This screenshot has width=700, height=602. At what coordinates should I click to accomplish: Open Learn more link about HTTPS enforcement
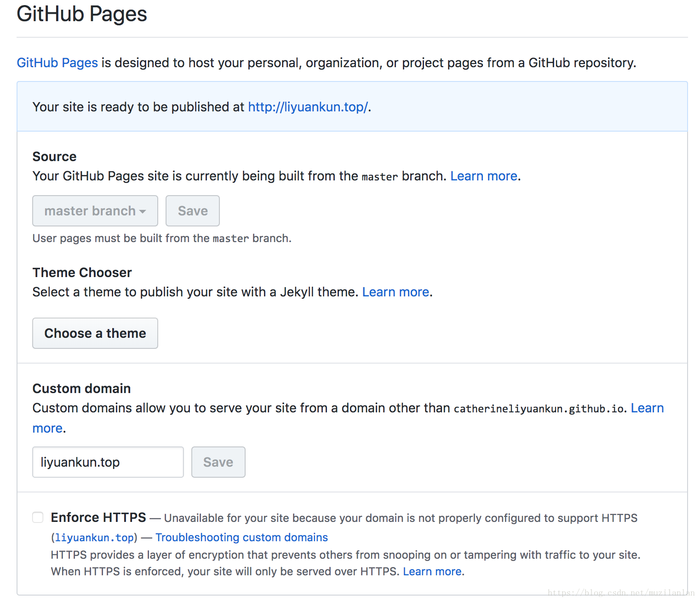pos(432,571)
